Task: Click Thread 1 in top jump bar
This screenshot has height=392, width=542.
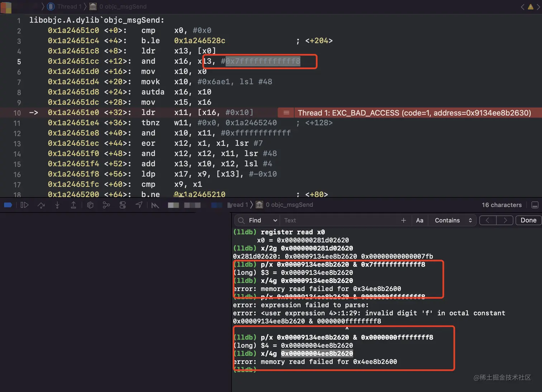Action: [69, 6]
